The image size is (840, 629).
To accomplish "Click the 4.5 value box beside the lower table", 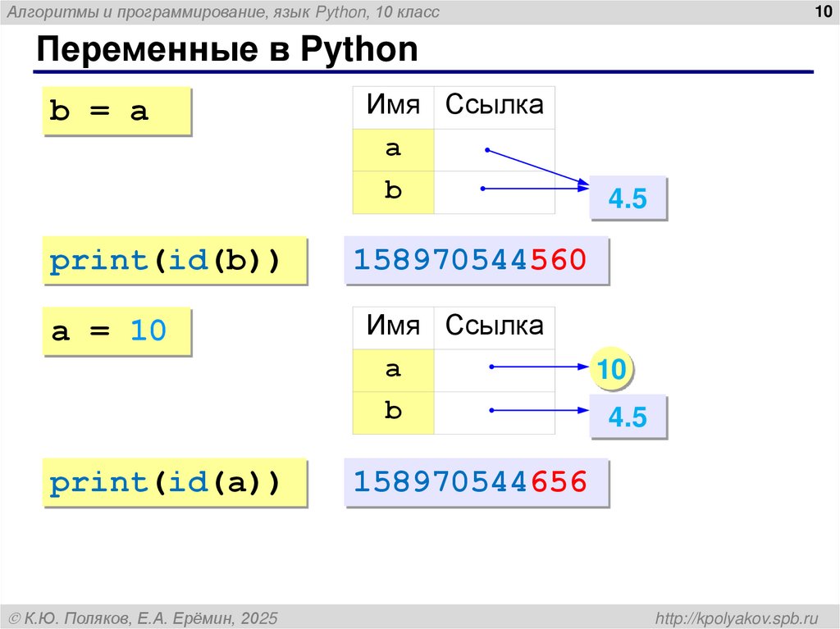I will [628, 417].
